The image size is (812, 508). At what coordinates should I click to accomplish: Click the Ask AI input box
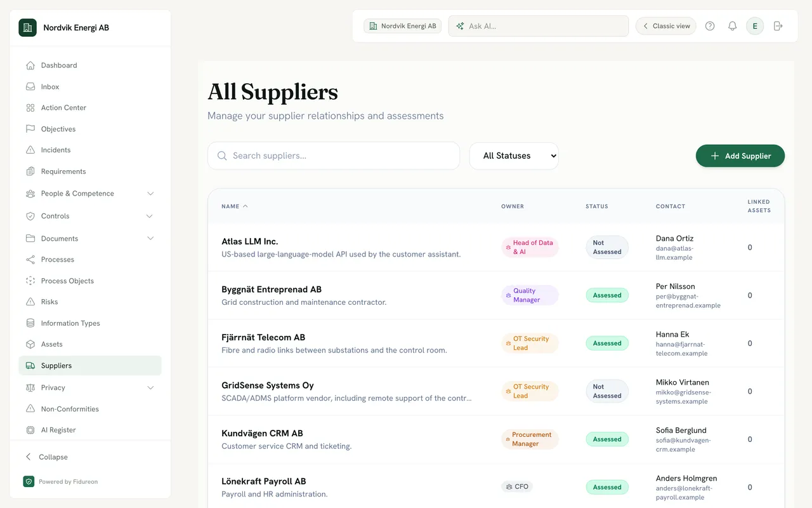tap(539, 26)
